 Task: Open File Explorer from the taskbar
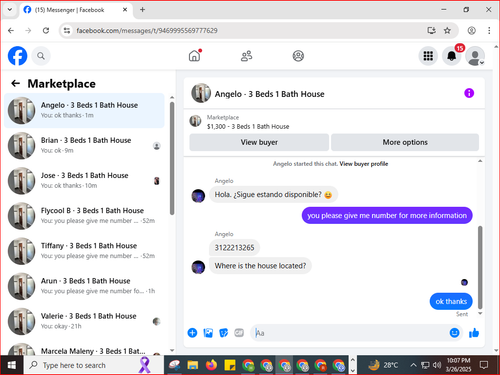[x=193, y=365]
